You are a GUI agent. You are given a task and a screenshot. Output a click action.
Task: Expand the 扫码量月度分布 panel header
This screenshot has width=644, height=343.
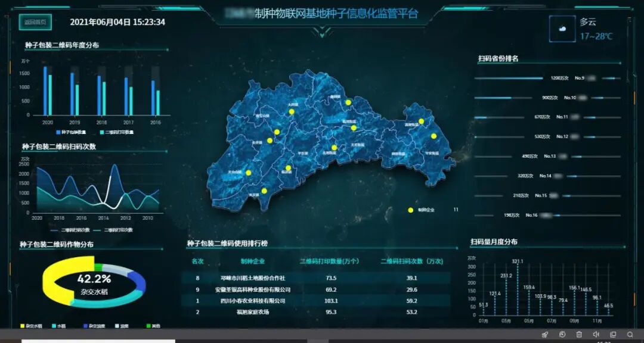(493, 242)
